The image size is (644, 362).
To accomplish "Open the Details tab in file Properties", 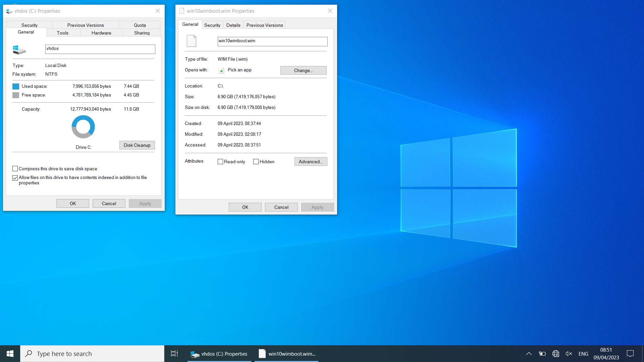I will 233,25.
